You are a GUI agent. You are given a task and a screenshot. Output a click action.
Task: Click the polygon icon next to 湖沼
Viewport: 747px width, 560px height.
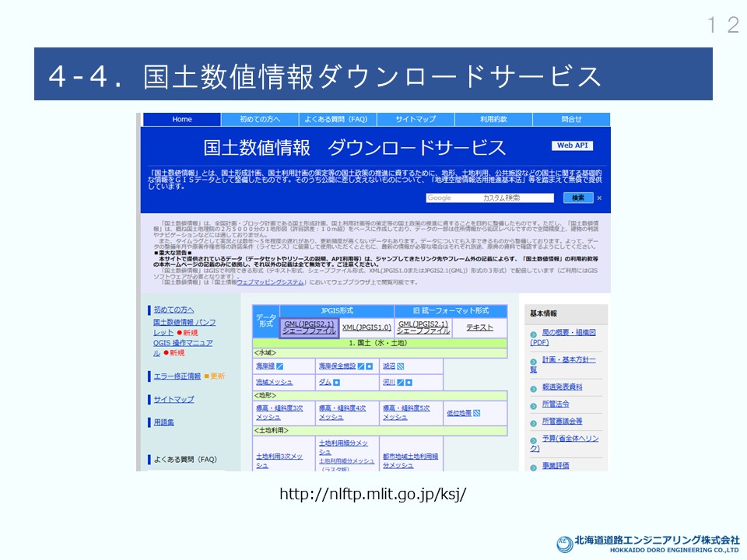(x=401, y=366)
